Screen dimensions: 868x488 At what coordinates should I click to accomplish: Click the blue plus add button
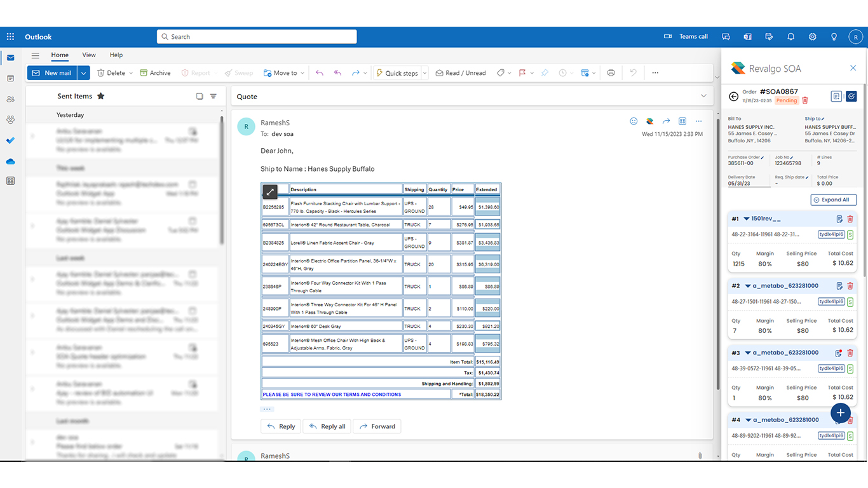click(840, 413)
